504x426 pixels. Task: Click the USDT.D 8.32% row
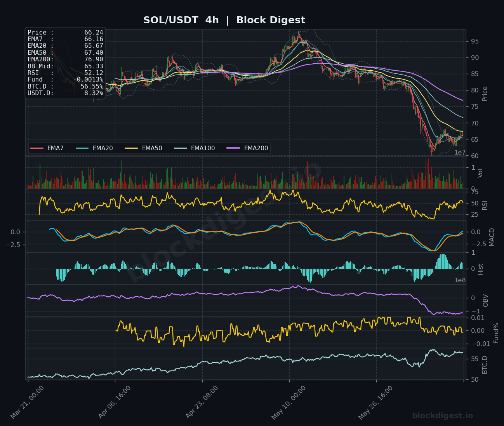65,93
